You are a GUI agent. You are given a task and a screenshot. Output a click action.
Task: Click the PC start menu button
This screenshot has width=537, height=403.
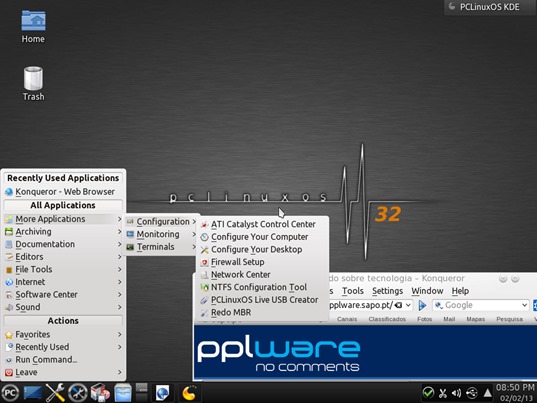(x=10, y=392)
